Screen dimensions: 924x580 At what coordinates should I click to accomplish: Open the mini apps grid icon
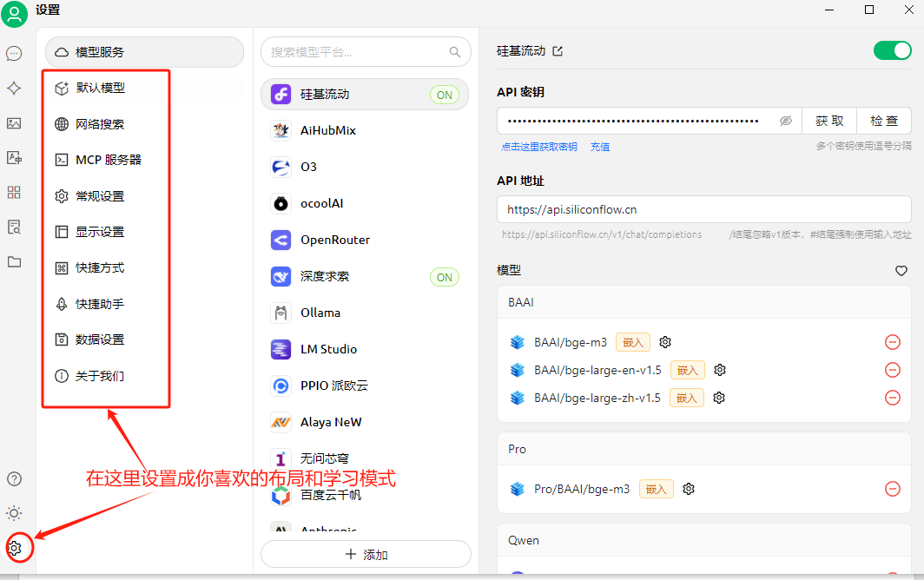pyautogui.click(x=14, y=192)
